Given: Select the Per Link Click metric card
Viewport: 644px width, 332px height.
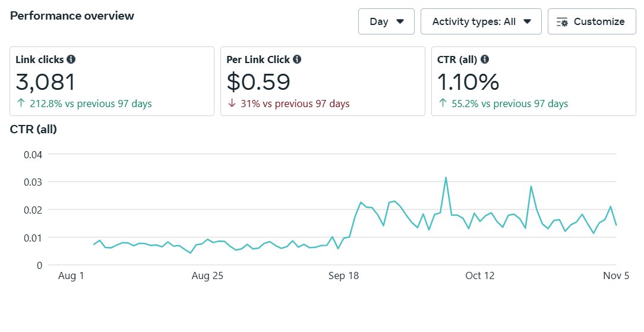Looking at the screenshot, I should click(x=323, y=81).
